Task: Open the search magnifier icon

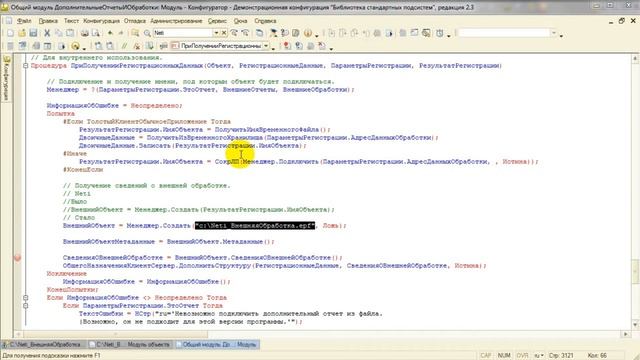Action: (x=147, y=33)
